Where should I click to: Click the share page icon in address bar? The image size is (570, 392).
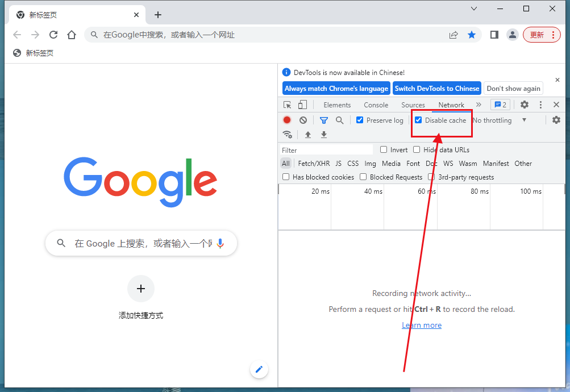point(453,35)
